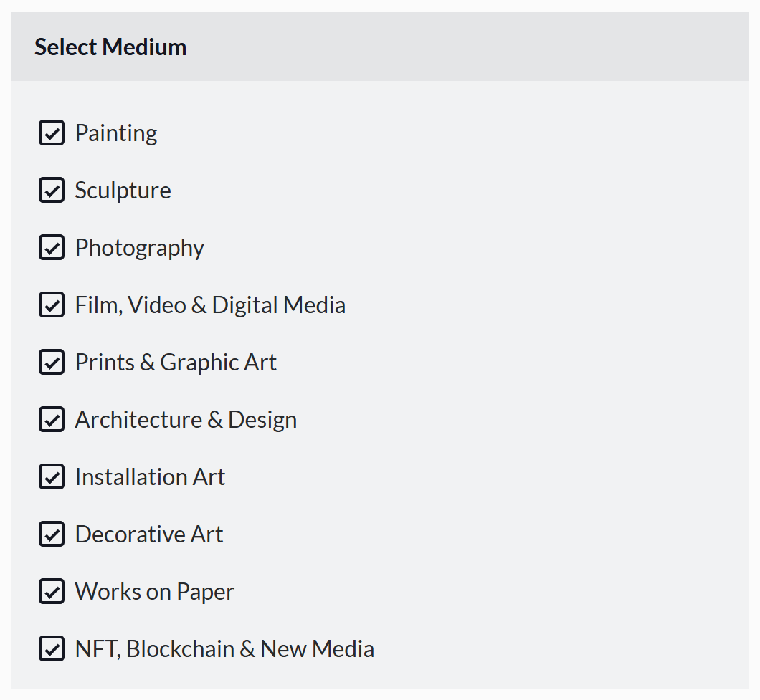Toggle Works on Paper checkbox

pos(52,592)
